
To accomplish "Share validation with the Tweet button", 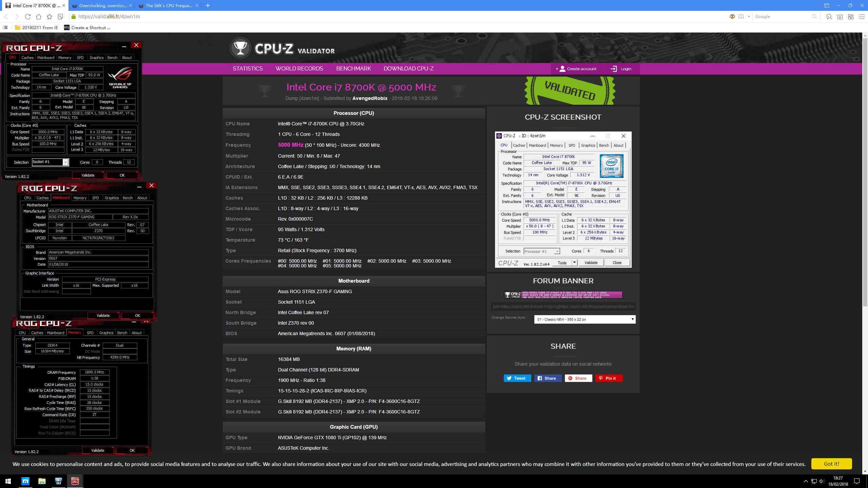I will (517, 378).
